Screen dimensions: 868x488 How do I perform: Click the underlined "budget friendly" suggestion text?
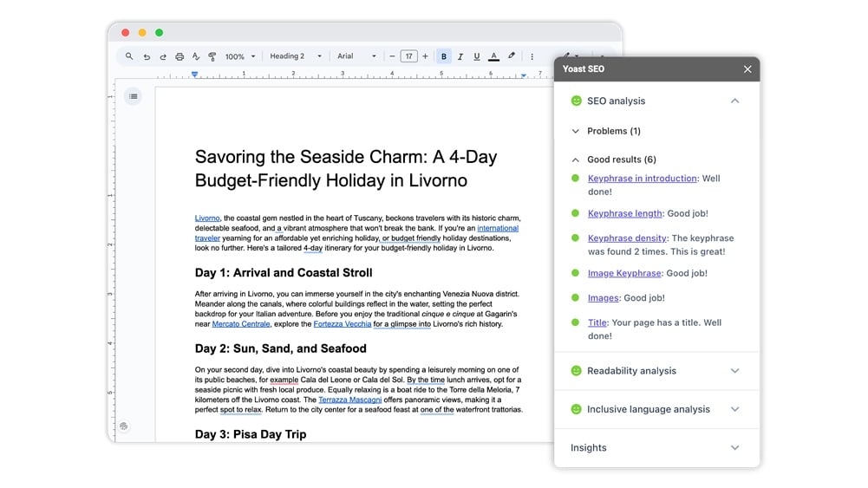(415, 237)
